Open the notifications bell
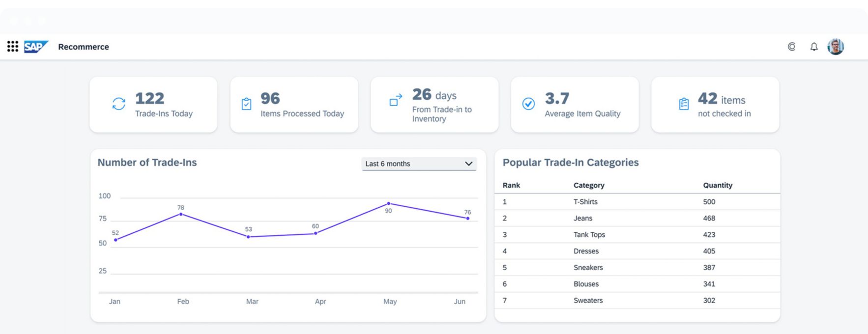868x334 pixels. [x=814, y=47]
